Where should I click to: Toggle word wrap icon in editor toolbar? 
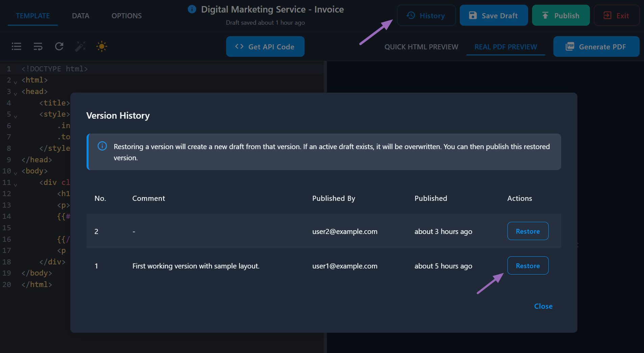point(38,46)
